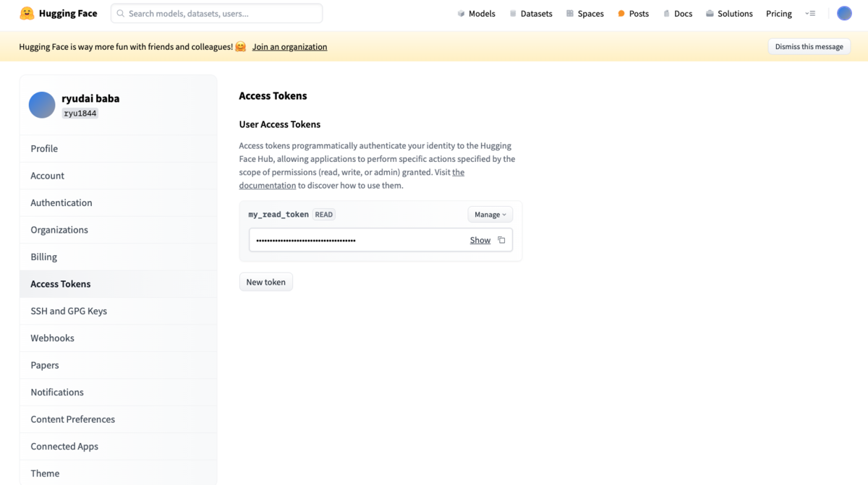
Task: Focus the search models, datasets, users field
Action: (x=217, y=13)
